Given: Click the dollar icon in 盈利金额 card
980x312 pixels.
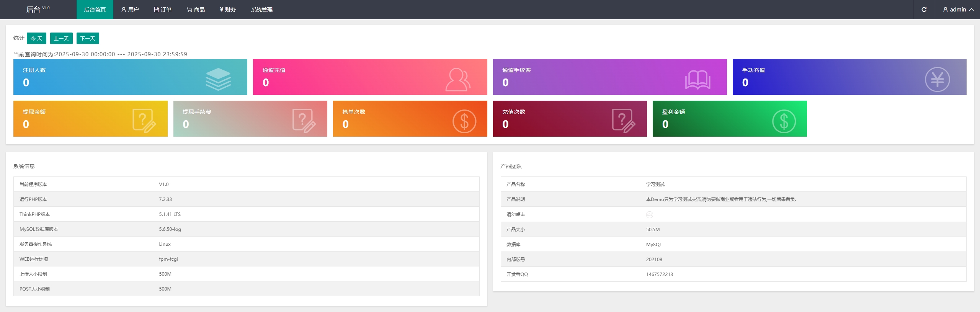Looking at the screenshot, I should [784, 121].
